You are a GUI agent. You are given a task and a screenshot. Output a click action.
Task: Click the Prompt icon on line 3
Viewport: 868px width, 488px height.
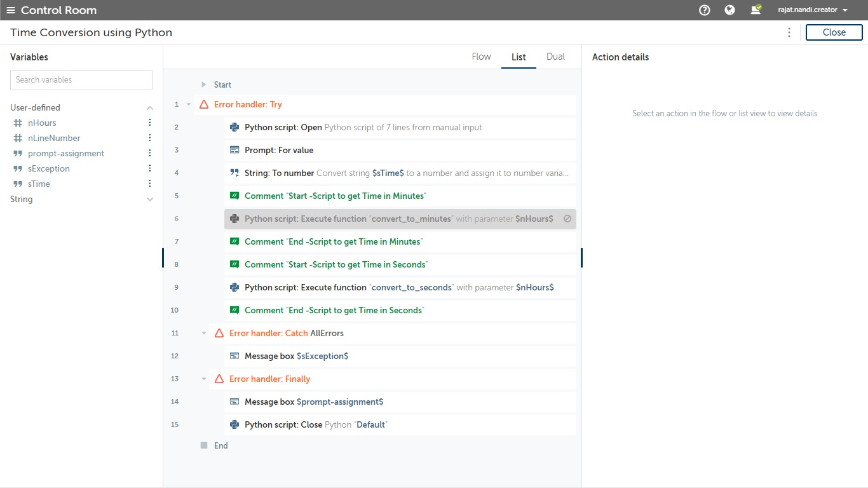(234, 150)
